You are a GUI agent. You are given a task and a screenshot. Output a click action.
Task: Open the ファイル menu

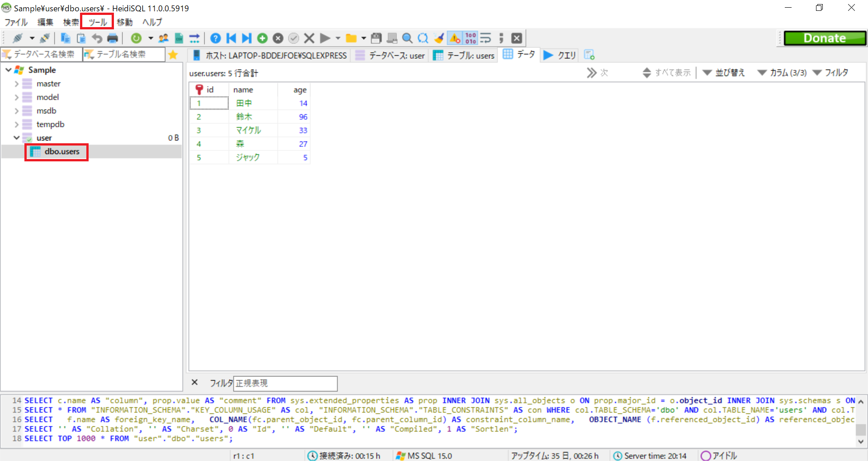pyautogui.click(x=16, y=22)
